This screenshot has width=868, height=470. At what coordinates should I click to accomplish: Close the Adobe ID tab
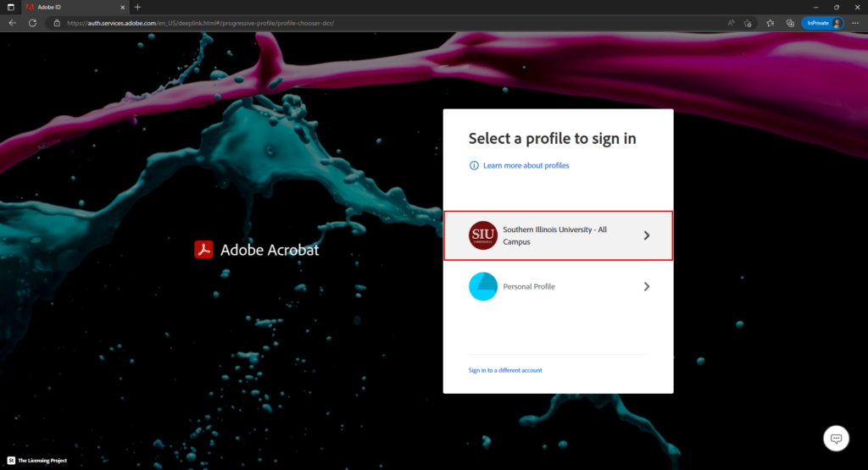coord(122,7)
